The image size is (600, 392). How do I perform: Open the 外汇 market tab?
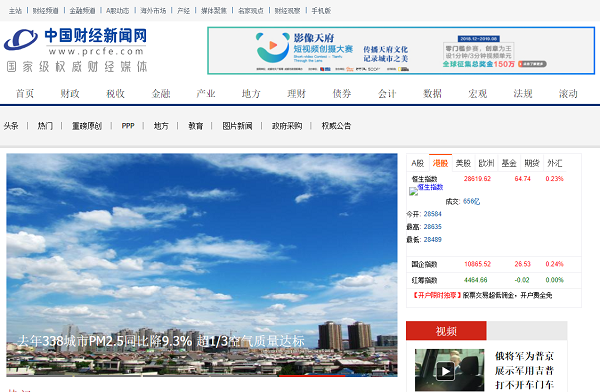554,163
